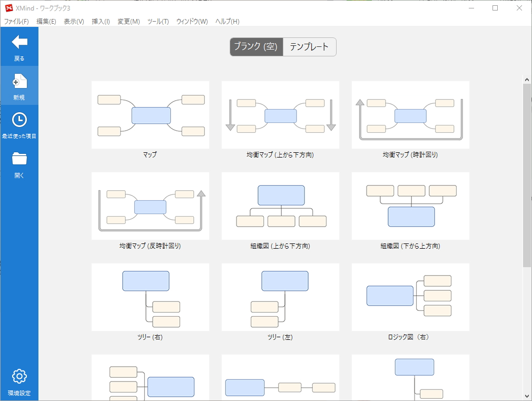Image resolution: width=532 pixels, height=401 pixels.
Task: Select the マップ mind map layout
Action: pos(150,115)
